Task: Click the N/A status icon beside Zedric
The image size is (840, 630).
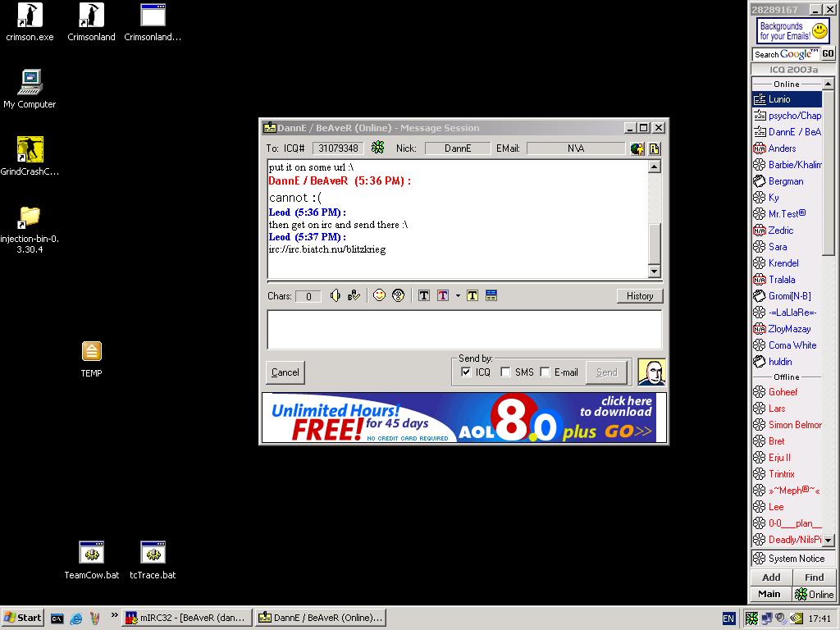Action: pyautogui.click(x=760, y=231)
